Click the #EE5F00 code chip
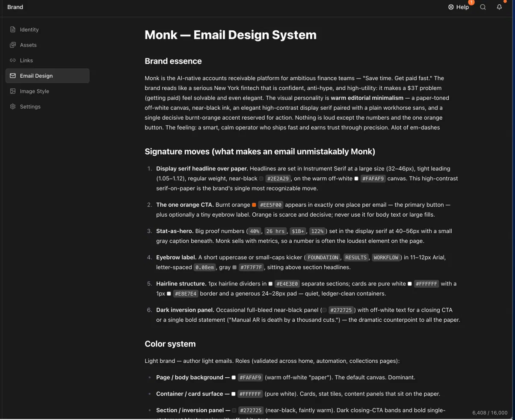Screen dimensions: 515x420 [270, 205]
